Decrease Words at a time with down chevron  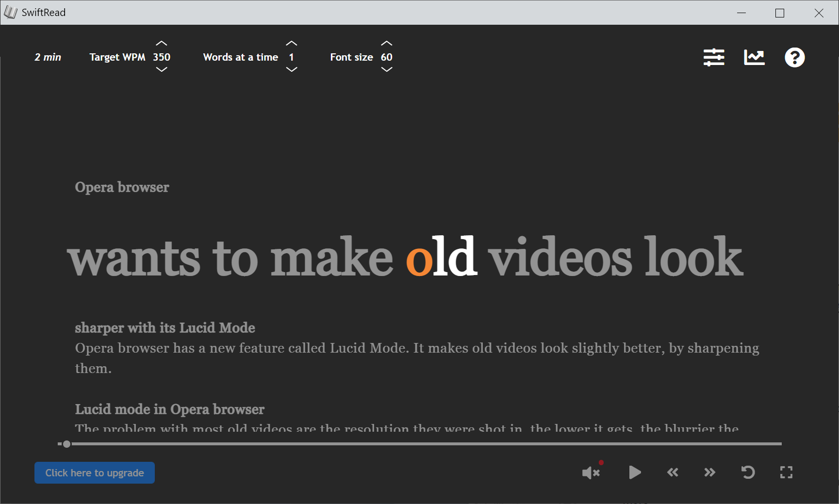(x=291, y=70)
